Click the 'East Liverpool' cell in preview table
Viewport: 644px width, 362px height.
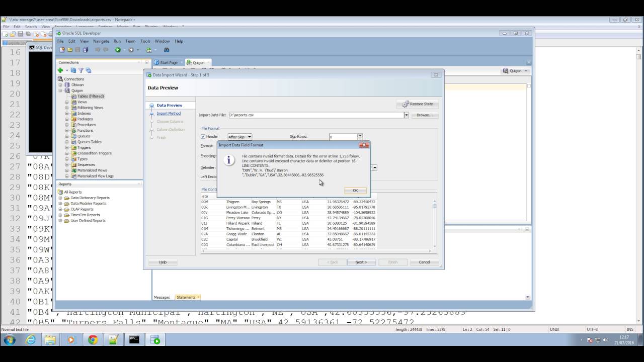coord(263,245)
